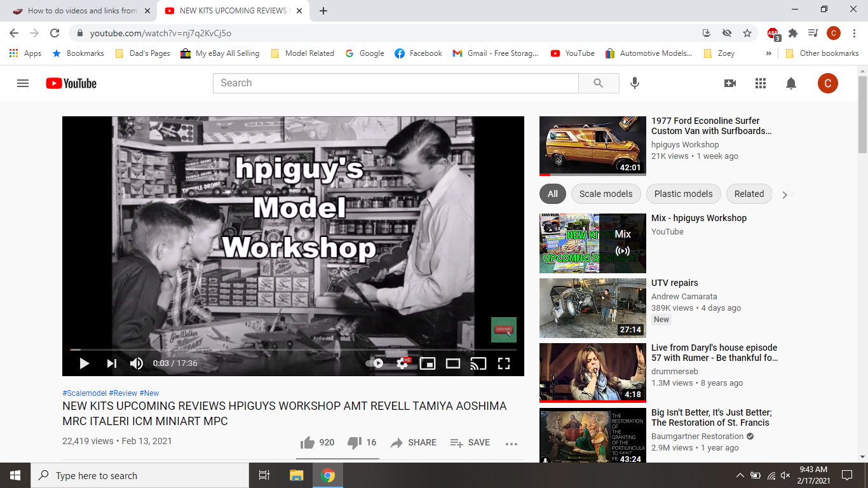This screenshot has height=488, width=868.
Task: Select the All filter chip
Action: [x=553, y=194]
